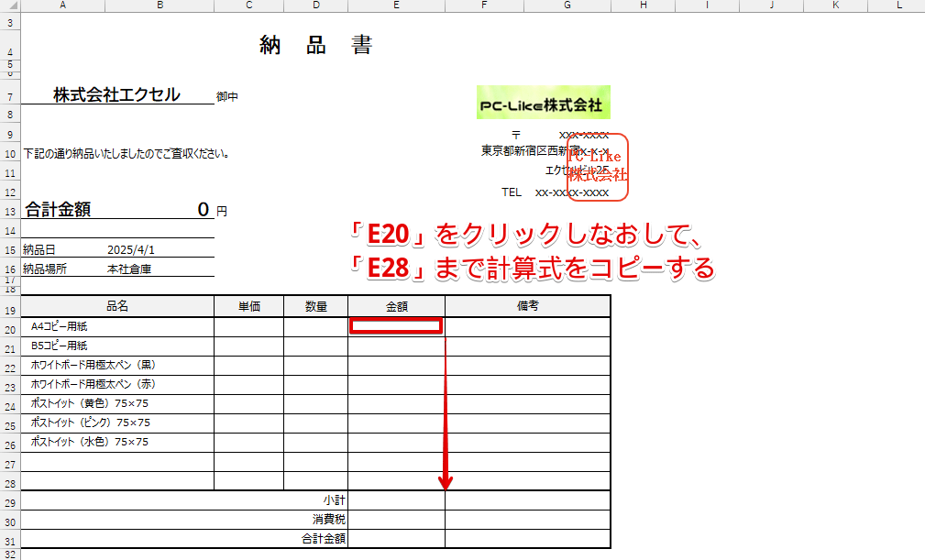Viewport: 925px width, 560px height.
Task: Click the PC-Like株式会社 logo image
Action: click(544, 102)
